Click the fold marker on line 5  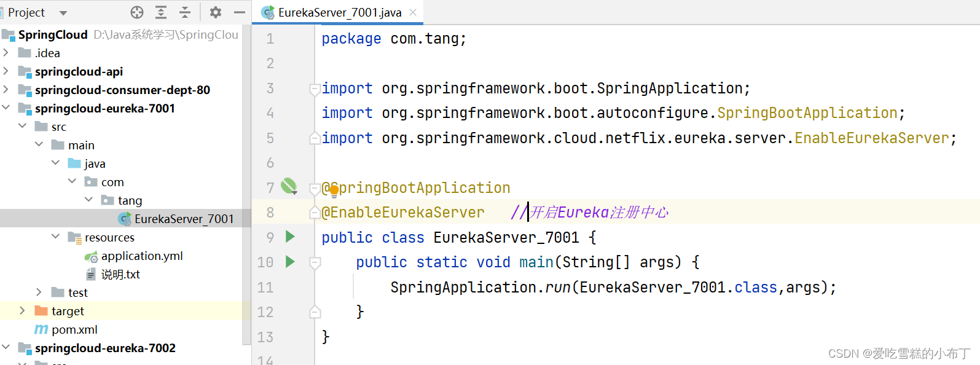[315, 138]
